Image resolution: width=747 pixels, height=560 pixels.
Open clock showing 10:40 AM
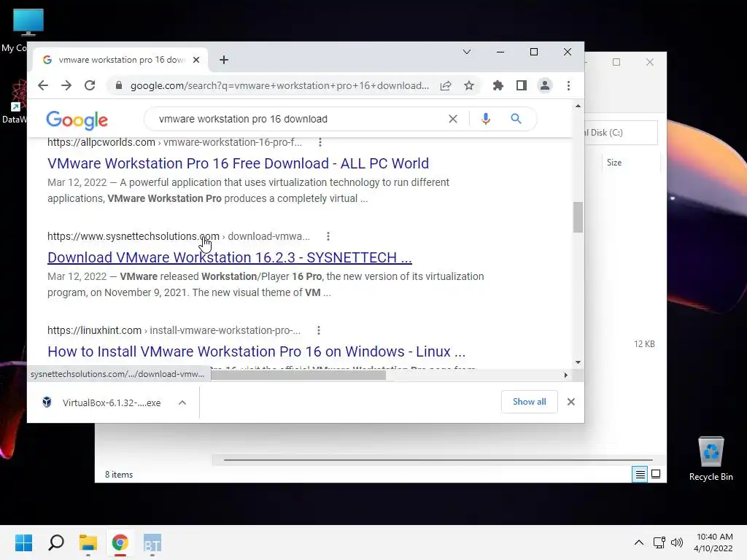[713, 542]
